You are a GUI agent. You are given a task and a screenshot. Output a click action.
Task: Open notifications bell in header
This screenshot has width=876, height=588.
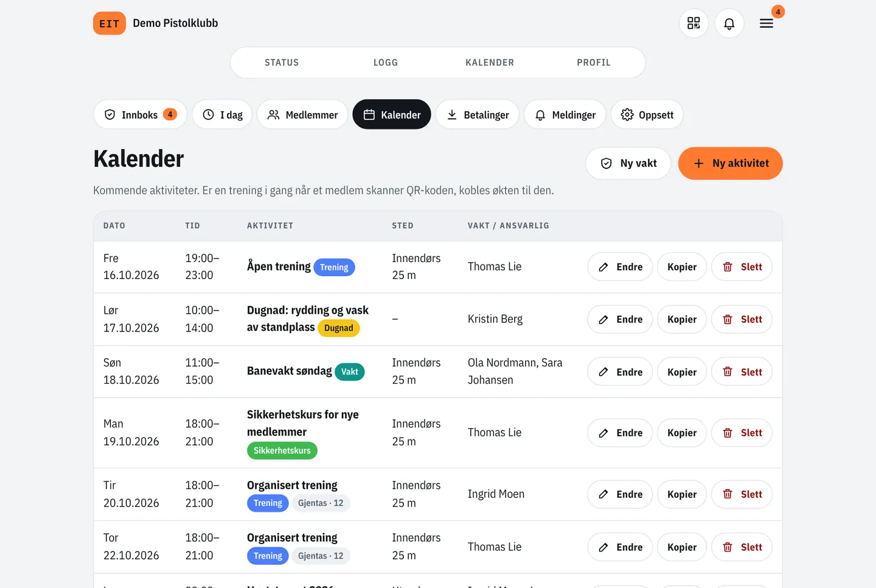[729, 23]
